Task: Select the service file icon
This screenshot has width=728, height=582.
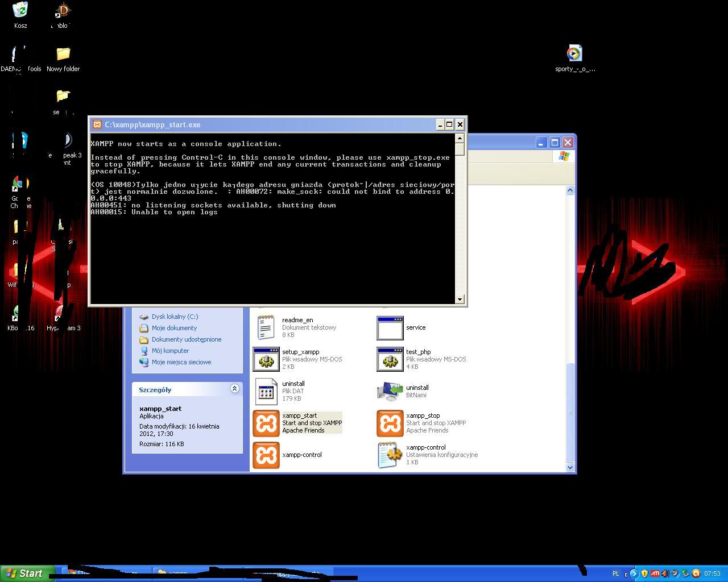Action: [x=390, y=328]
